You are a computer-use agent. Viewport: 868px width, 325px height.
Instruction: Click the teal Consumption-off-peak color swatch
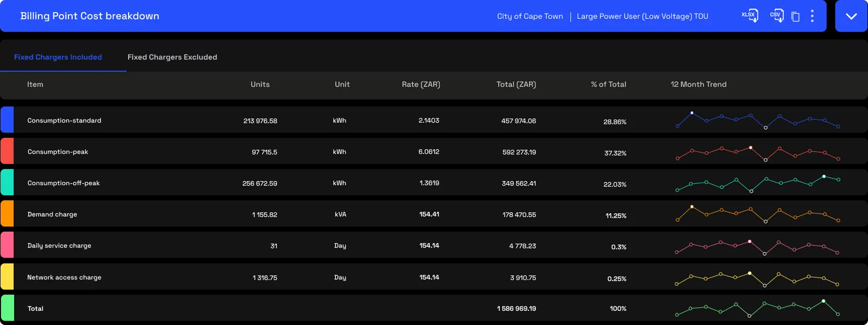[7, 182]
